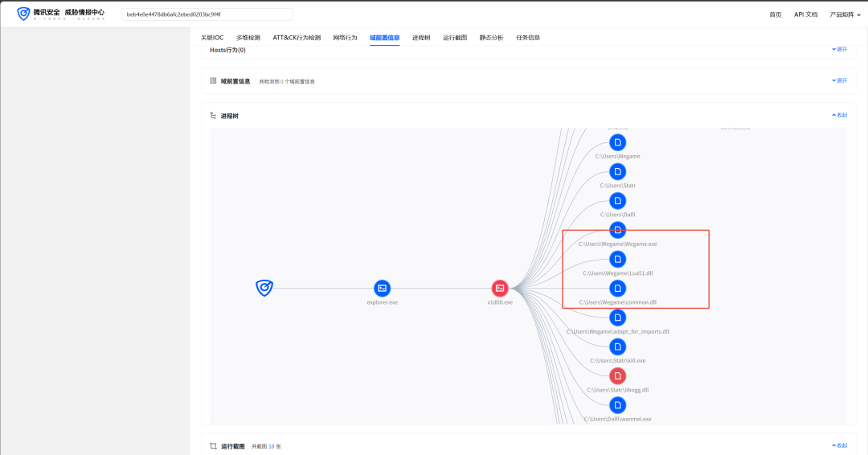868x455 pixels.
Task: Click the red libogg.dll file node
Action: click(x=618, y=376)
